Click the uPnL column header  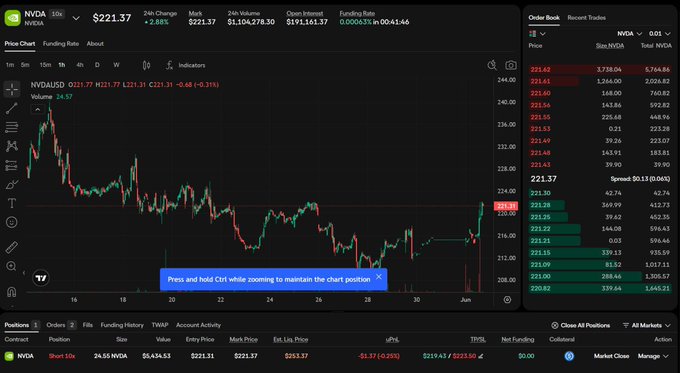coord(392,340)
